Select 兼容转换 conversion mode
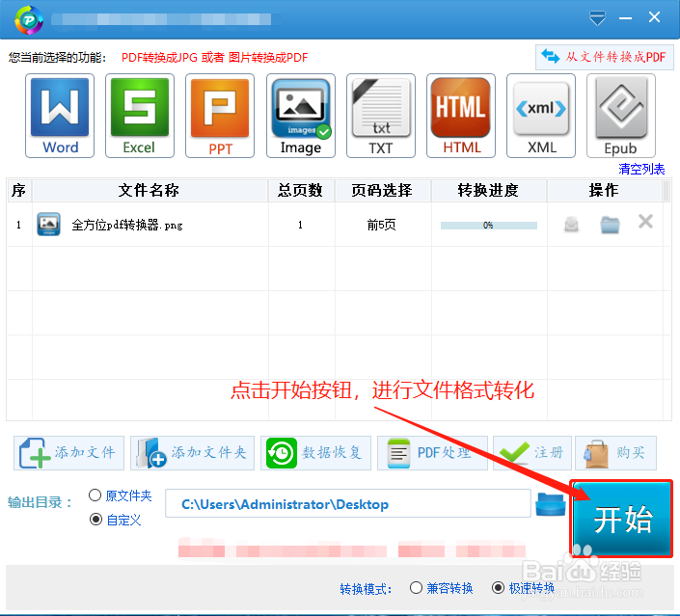 [x=416, y=588]
